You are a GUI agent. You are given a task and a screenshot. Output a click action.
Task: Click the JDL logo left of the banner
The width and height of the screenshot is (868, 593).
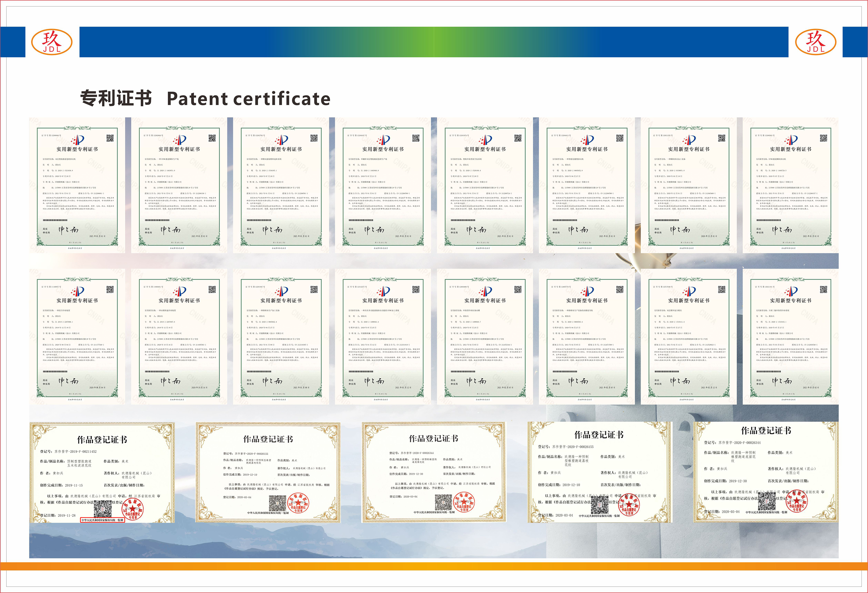[51, 42]
